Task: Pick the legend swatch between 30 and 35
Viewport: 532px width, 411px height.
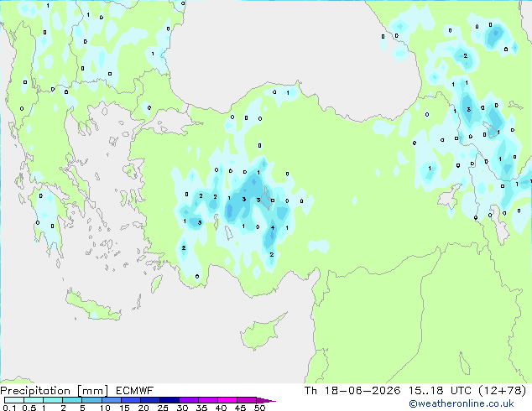Action: (189, 400)
